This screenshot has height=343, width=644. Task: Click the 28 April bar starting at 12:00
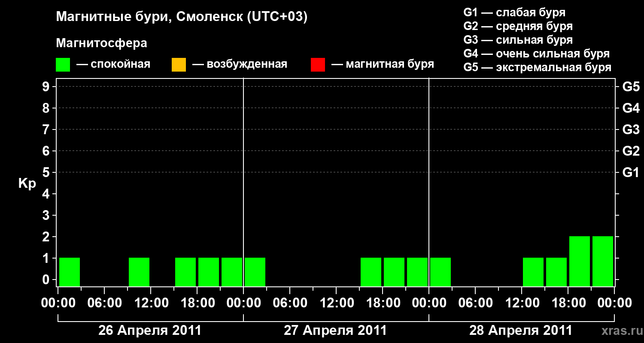(x=533, y=272)
